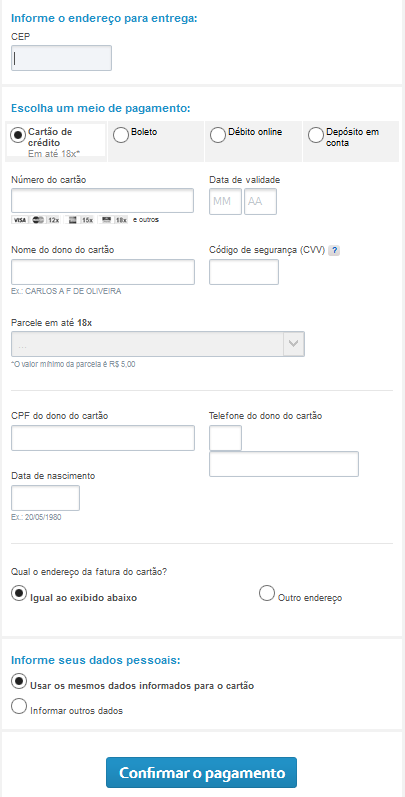Focus the CEP input field
Viewport: 405px width, 797px height.
61,58
